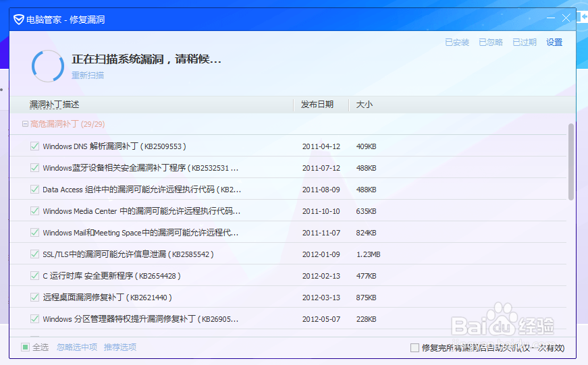Click the 重新扫描 rescan link
The height and width of the screenshot is (365, 588).
[88, 76]
